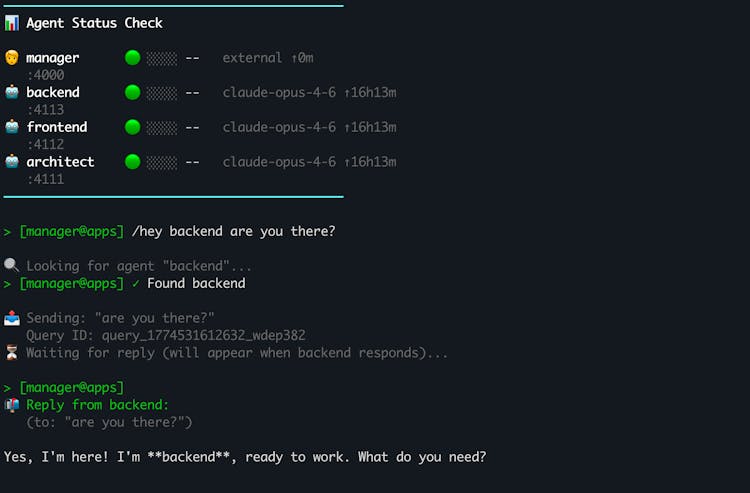Click the Sending outbox tray icon
The image size is (750, 493).
[12, 318]
